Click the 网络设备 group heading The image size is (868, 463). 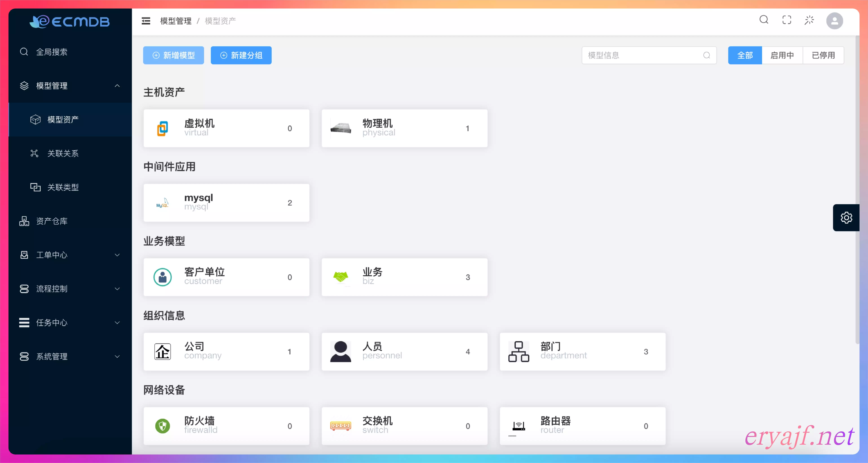coord(164,390)
